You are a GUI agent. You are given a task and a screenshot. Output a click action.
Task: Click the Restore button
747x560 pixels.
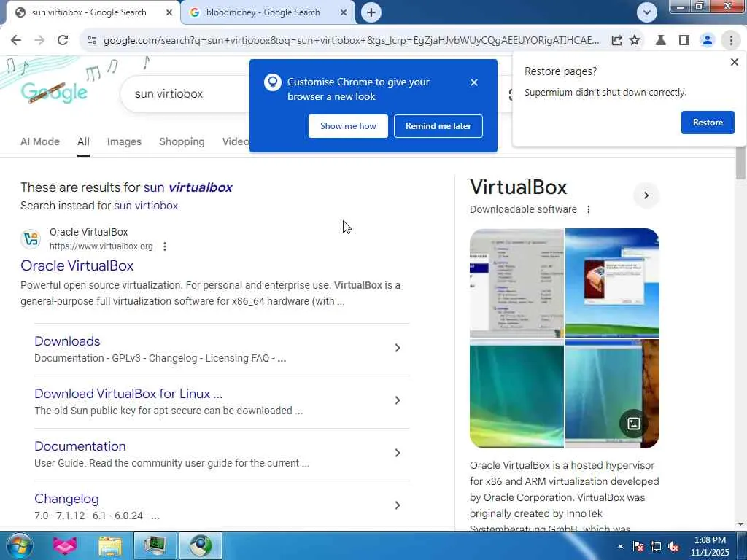coord(708,122)
